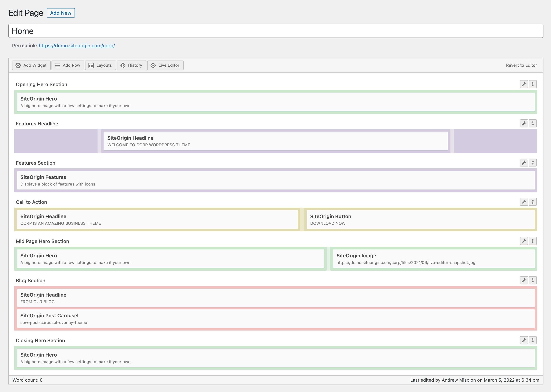Click the Home page title field
The image size is (551, 392).
[276, 31]
